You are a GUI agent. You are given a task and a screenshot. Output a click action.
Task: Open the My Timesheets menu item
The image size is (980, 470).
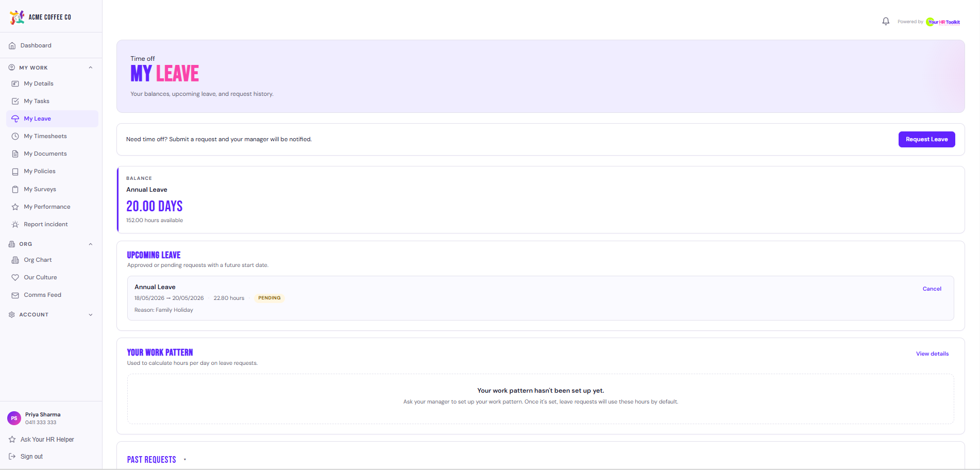(52, 137)
